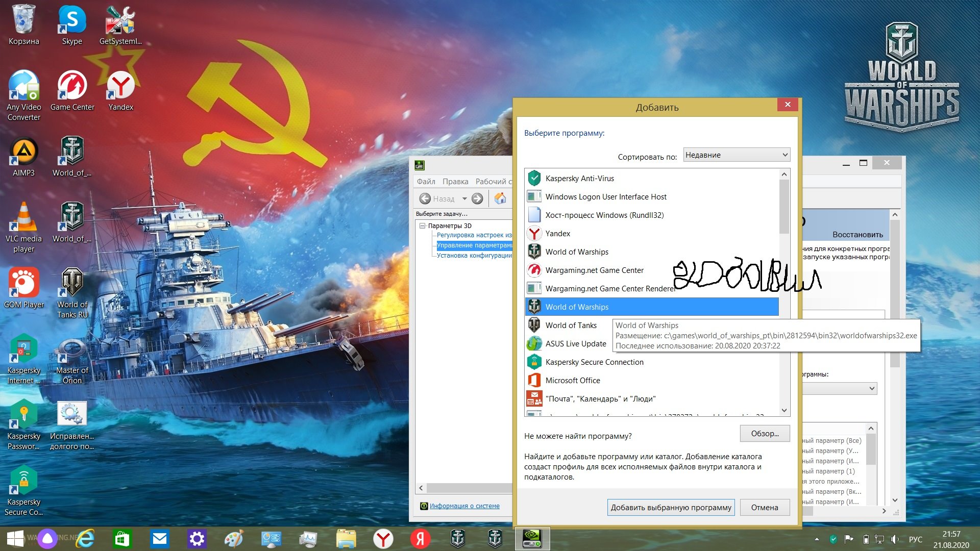This screenshot has height=551, width=980.
Task: Click the Windows Start button
Action: point(15,539)
